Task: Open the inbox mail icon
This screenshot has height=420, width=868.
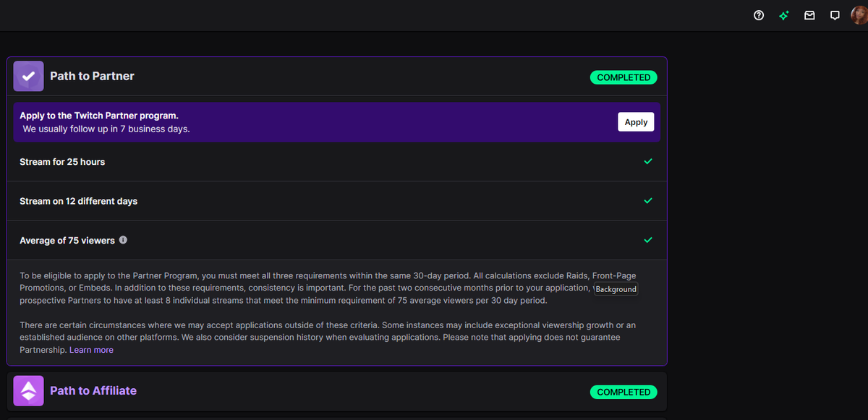Action: click(809, 15)
